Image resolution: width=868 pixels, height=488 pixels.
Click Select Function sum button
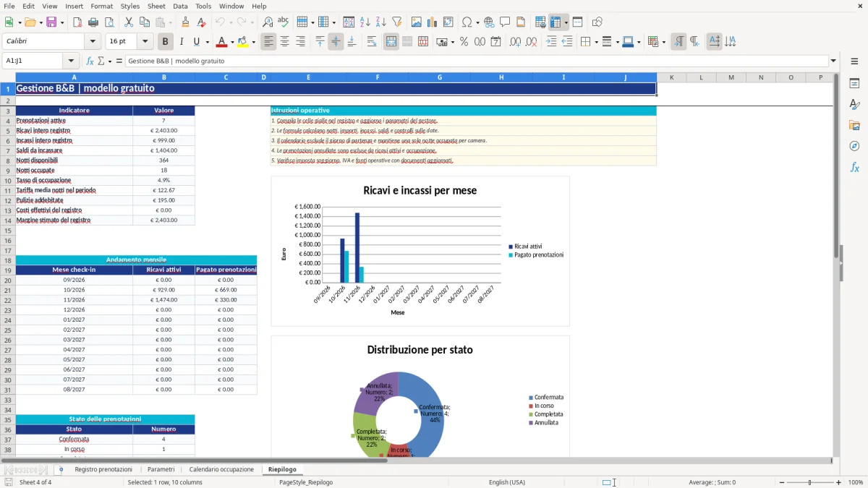tap(101, 61)
